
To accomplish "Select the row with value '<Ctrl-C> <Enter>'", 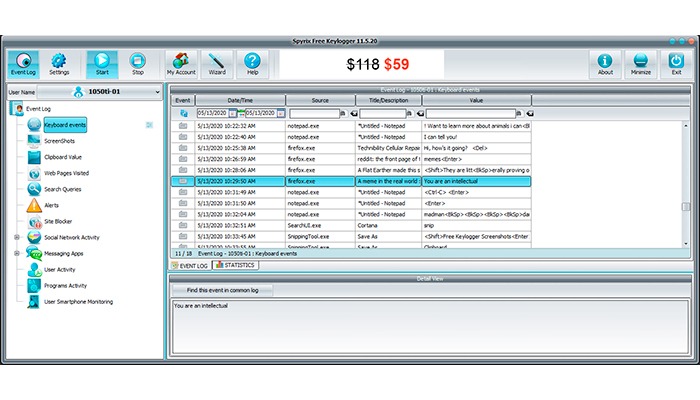I will (x=351, y=192).
